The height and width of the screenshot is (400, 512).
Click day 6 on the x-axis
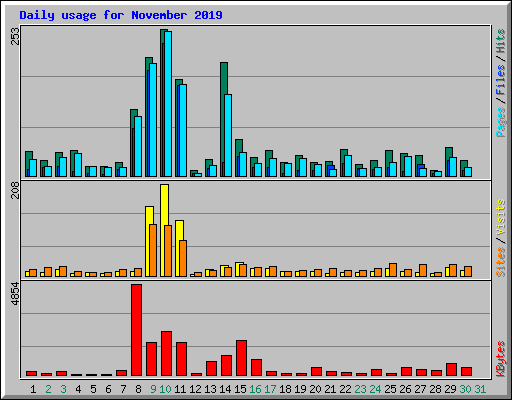(108, 389)
